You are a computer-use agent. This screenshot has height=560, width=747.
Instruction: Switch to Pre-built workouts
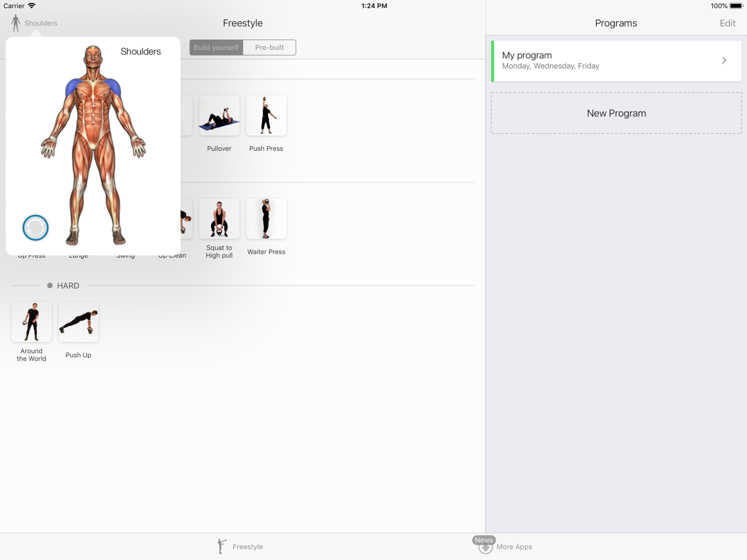pos(270,47)
